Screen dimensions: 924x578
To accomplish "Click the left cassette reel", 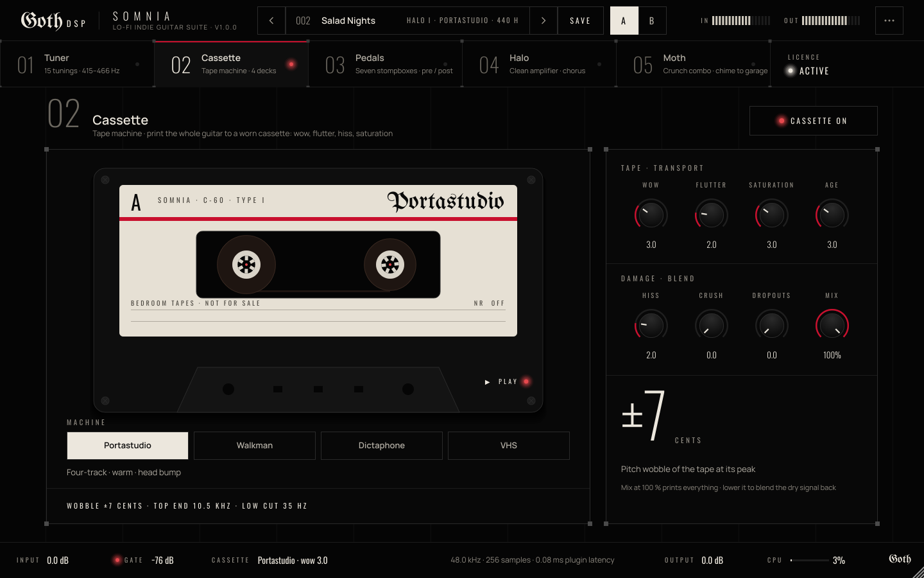I will coord(246,264).
